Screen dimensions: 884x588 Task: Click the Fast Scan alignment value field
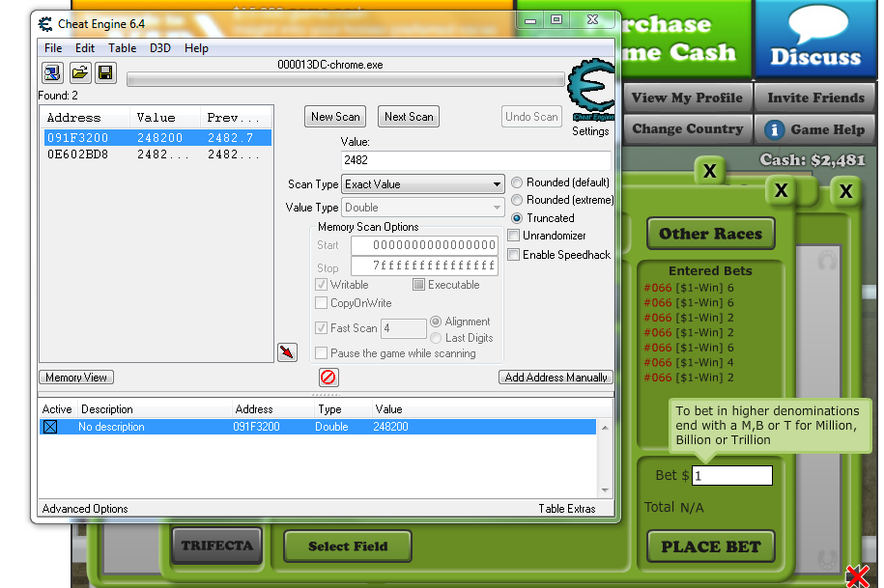tap(404, 328)
